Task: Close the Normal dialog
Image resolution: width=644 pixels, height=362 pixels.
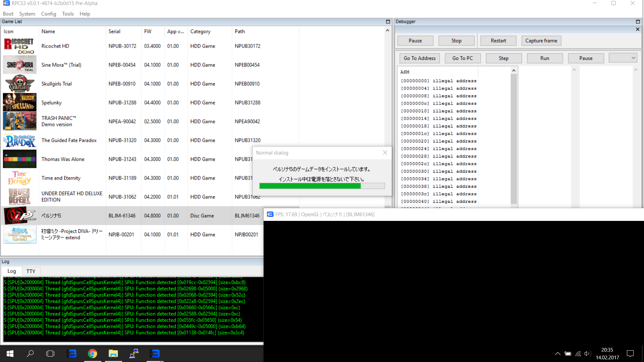Action: [385, 153]
